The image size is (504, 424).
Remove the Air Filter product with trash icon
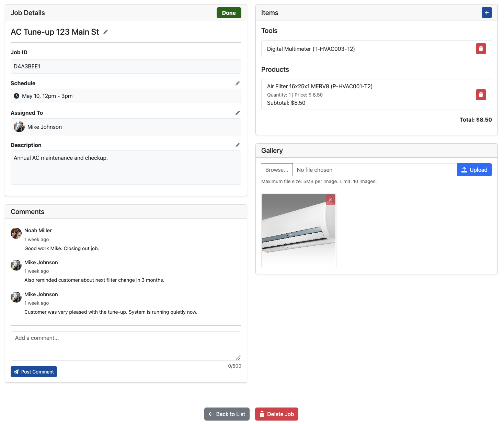[481, 94]
